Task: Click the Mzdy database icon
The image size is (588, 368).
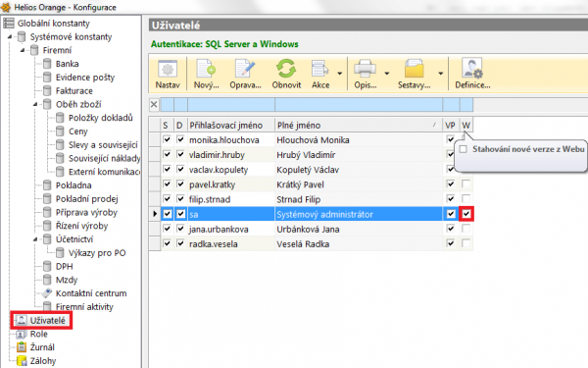Action: 47,280
